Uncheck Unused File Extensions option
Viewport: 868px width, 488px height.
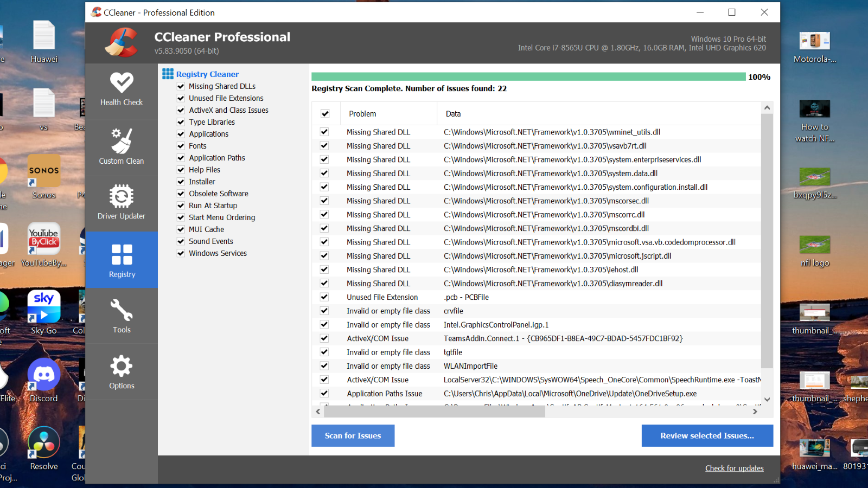[181, 98]
